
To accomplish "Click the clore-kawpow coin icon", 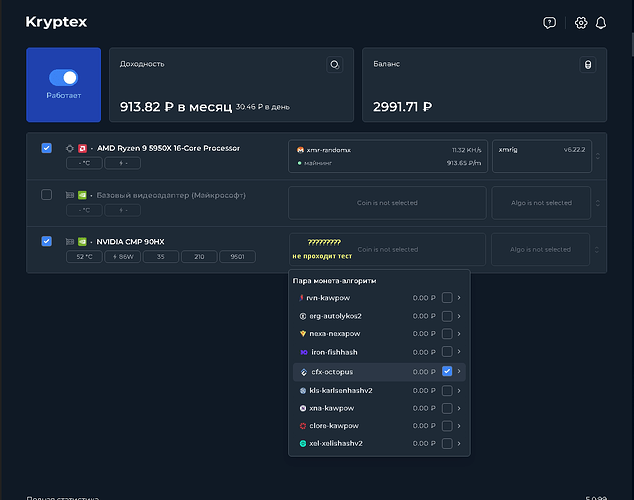I will pyautogui.click(x=302, y=426).
